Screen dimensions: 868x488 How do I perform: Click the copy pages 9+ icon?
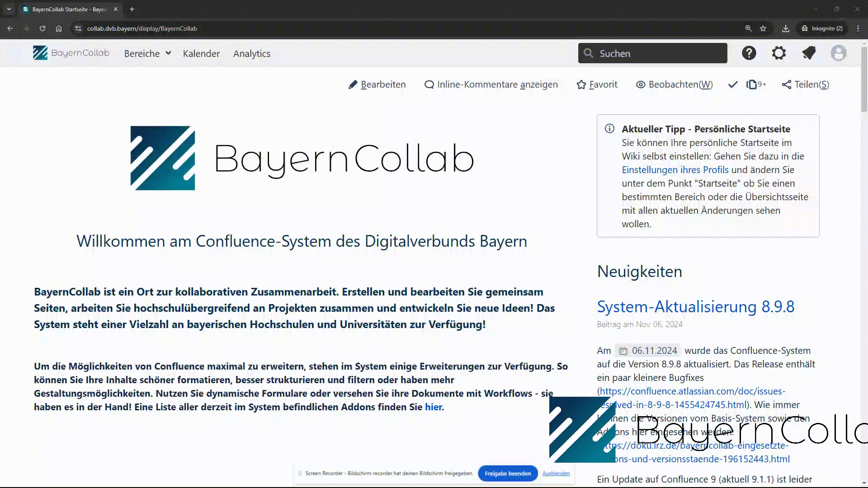[x=755, y=84]
